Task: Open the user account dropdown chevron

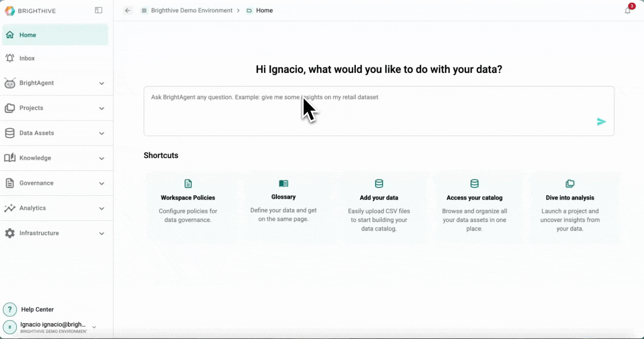Action: click(94, 327)
